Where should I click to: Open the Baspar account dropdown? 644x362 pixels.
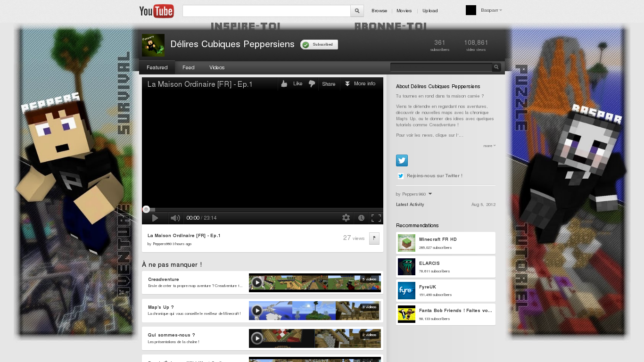(491, 10)
